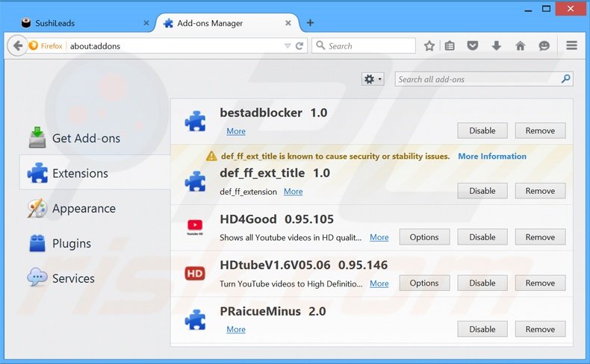The width and height of the screenshot is (590, 364).
Task: Disable the PRaicueMinus extension
Action: pyautogui.click(x=482, y=329)
